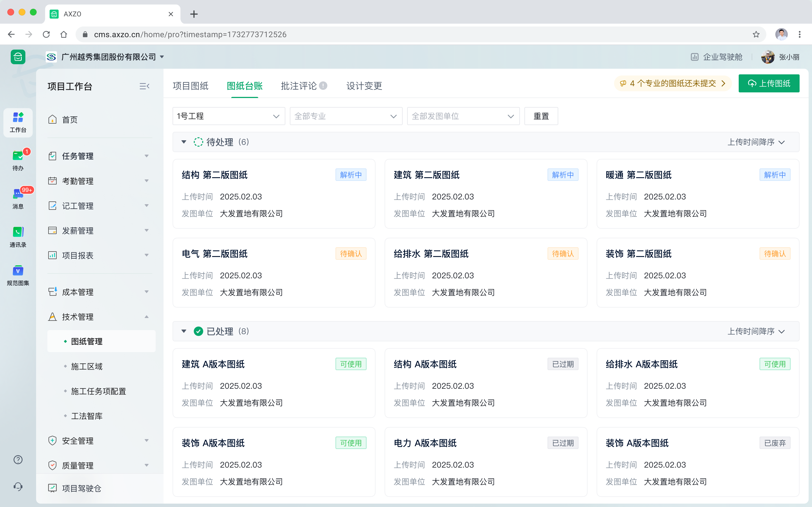This screenshot has height=507, width=812.
Task: Open the 全部专业 dropdown
Action: pos(346,116)
